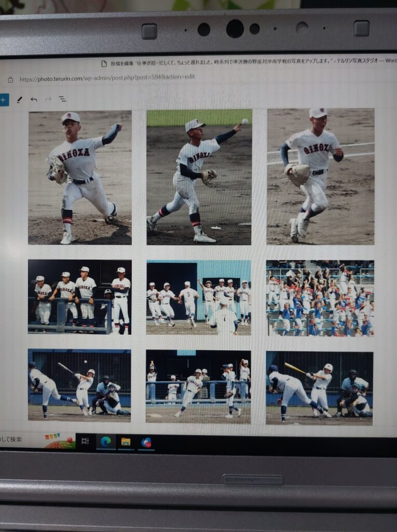The image size is (397, 532).
Task: Click the blue block inserter plus button
Action: (4, 100)
